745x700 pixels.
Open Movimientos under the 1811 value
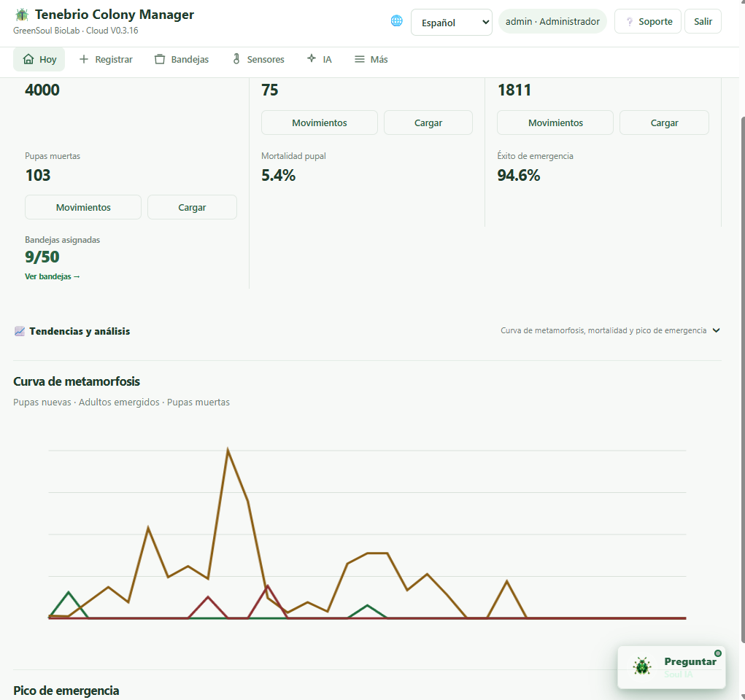click(555, 122)
